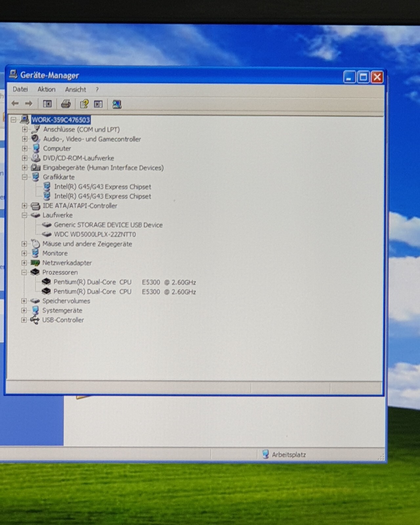Click the Forward arrow toolbar icon
This screenshot has width=420, height=525.
(x=29, y=104)
